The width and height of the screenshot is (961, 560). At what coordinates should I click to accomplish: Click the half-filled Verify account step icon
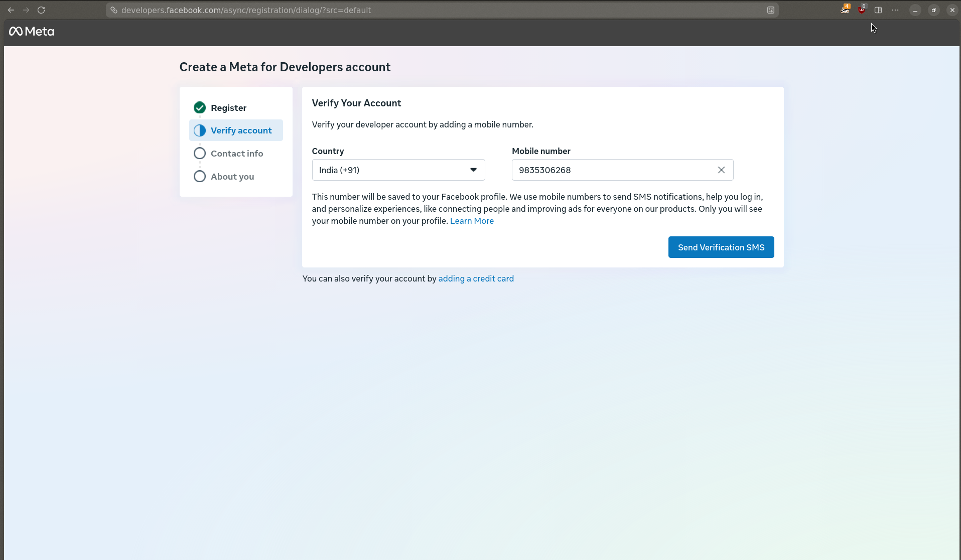tap(200, 130)
